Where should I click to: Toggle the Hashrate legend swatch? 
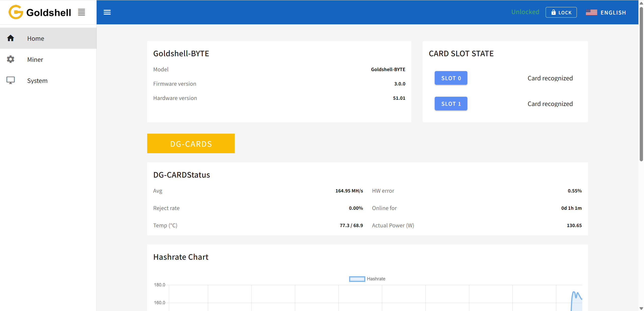(357, 279)
